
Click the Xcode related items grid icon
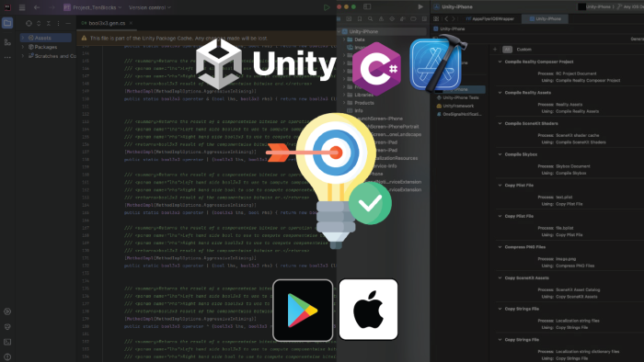[x=436, y=19]
